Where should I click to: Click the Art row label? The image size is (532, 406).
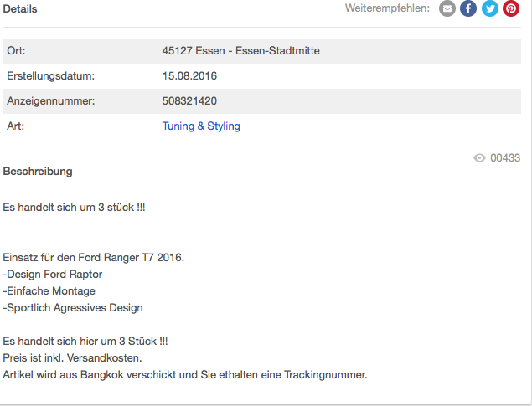click(x=15, y=126)
